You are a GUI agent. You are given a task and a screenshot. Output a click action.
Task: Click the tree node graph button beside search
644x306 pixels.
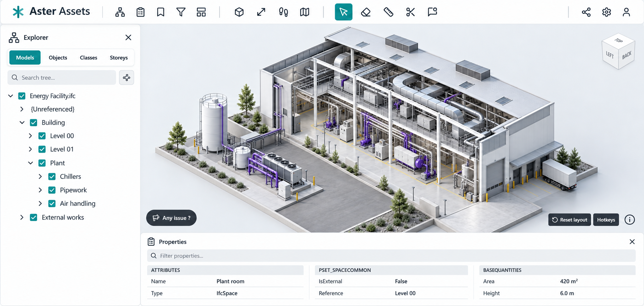pyautogui.click(x=127, y=78)
